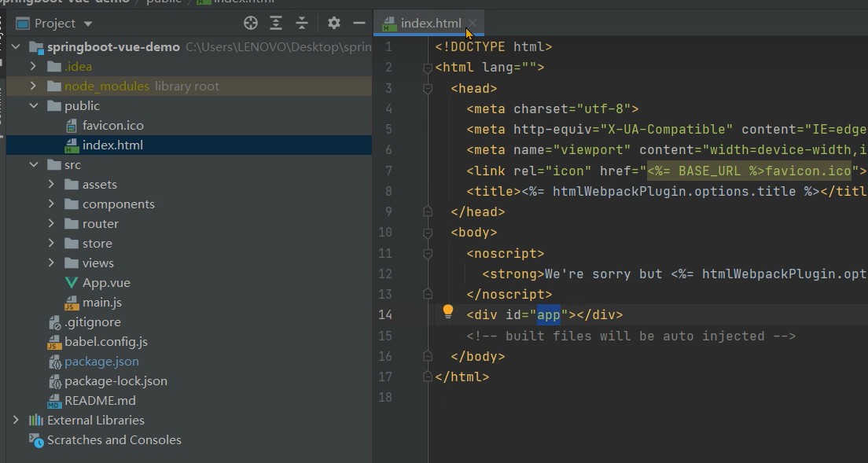Screen dimensions: 868x463
Task: Click favicon.ico file in public folder
Action: click(112, 125)
